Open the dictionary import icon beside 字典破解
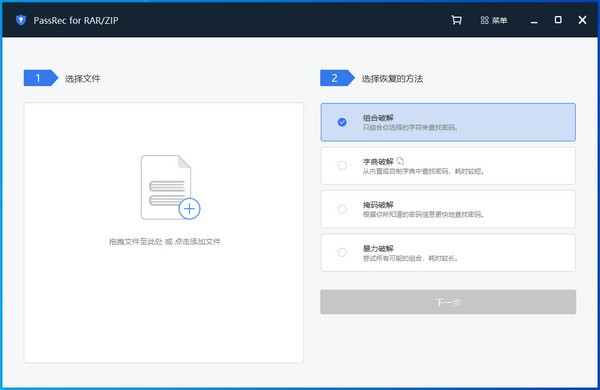 pos(400,161)
